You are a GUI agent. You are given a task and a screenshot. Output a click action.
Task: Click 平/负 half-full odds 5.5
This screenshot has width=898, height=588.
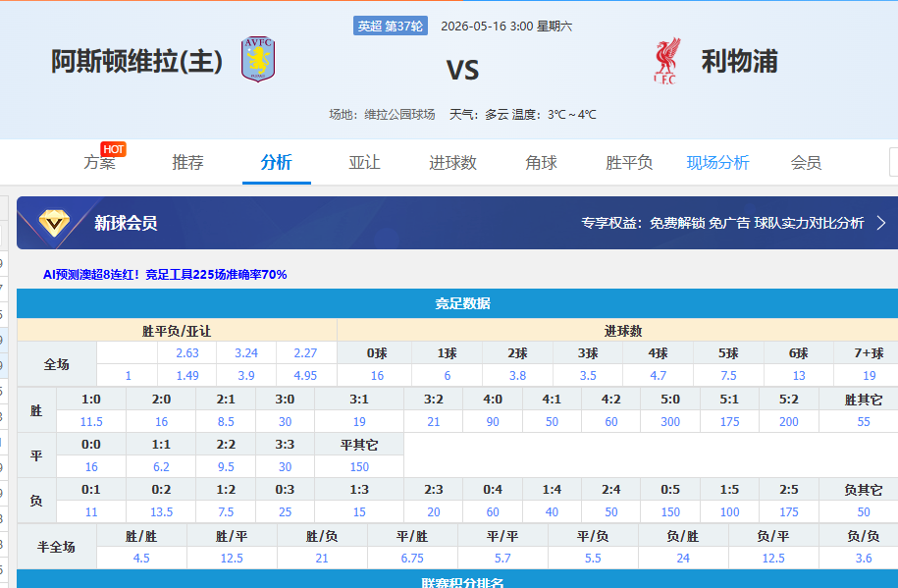tap(593, 559)
